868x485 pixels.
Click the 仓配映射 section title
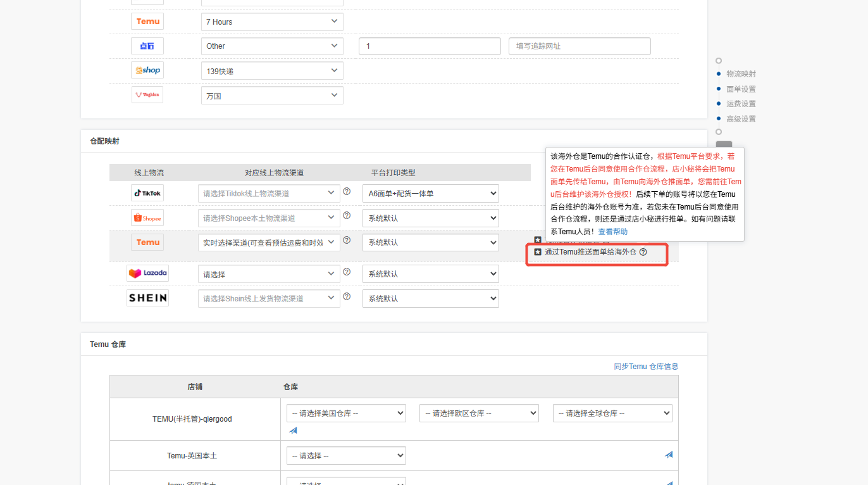coord(104,141)
